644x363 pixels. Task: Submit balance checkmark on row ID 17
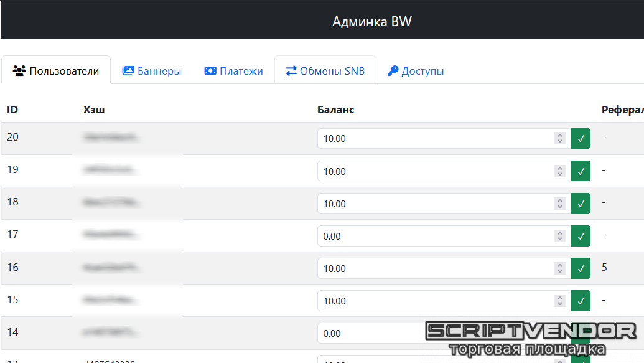[x=581, y=236]
